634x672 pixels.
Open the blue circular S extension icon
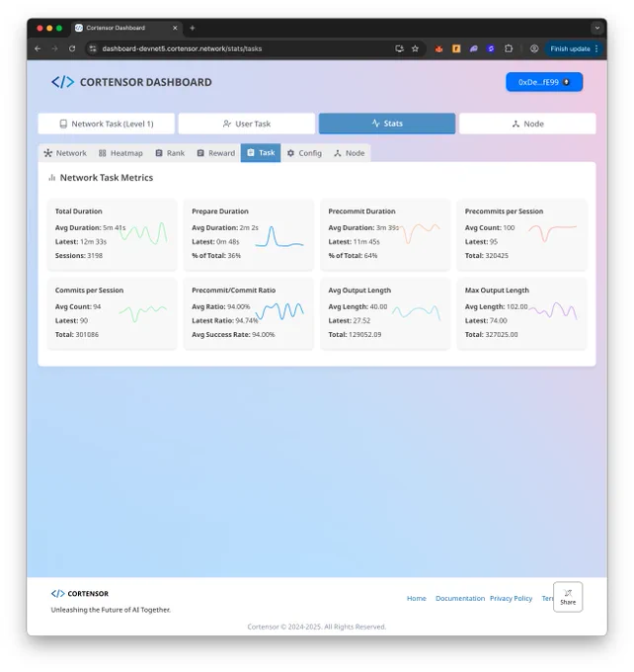coord(491,48)
